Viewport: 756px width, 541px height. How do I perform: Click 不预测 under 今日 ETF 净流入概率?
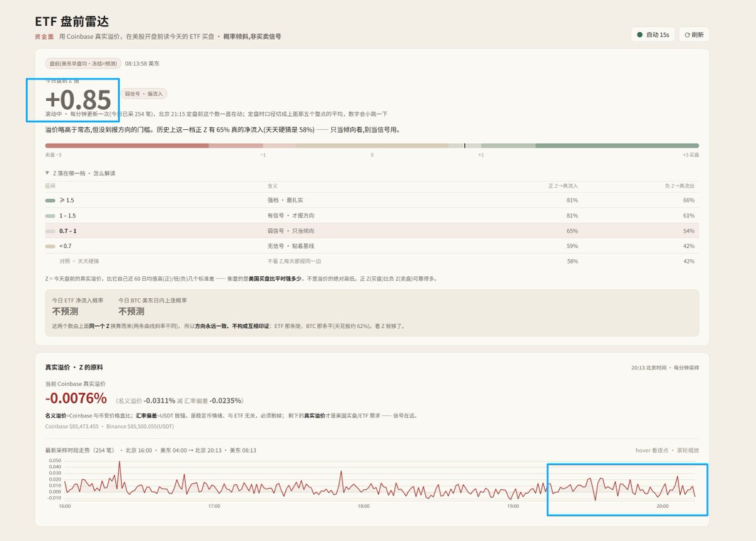tap(66, 311)
